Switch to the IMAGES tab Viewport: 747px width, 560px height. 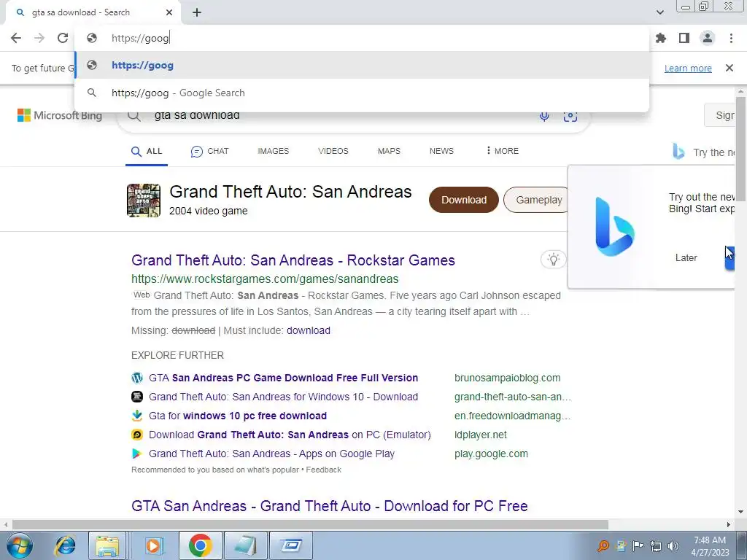coord(273,151)
